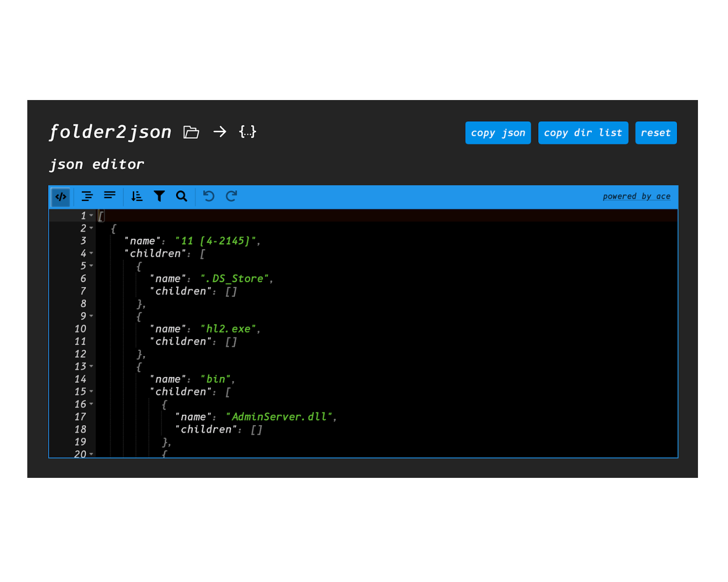
Task: Undo the last edit
Action: pyautogui.click(x=209, y=196)
